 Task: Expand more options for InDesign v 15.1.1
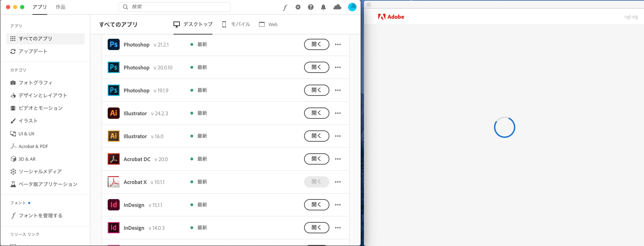tap(338, 205)
